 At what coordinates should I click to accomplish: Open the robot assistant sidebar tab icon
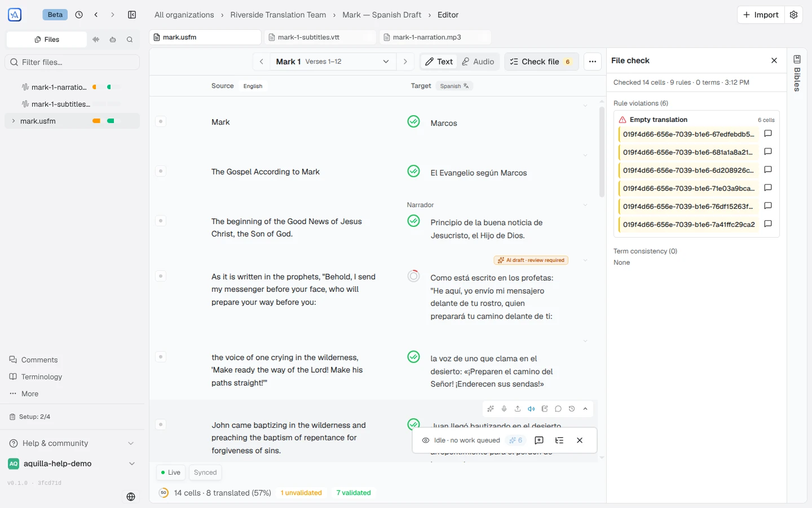[x=113, y=40]
